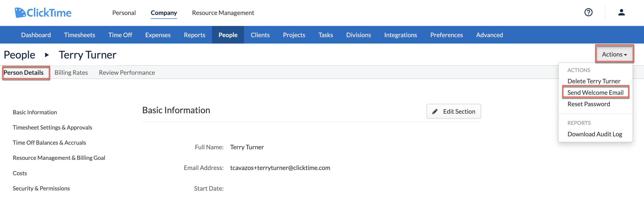Image resolution: width=644 pixels, height=197 pixels.
Task: Select the Company section
Action: click(x=164, y=13)
